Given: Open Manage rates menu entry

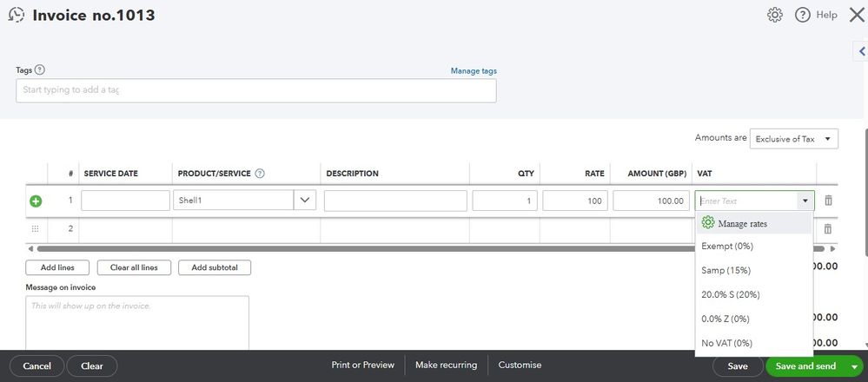Looking at the screenshot, I should point(754,223).
